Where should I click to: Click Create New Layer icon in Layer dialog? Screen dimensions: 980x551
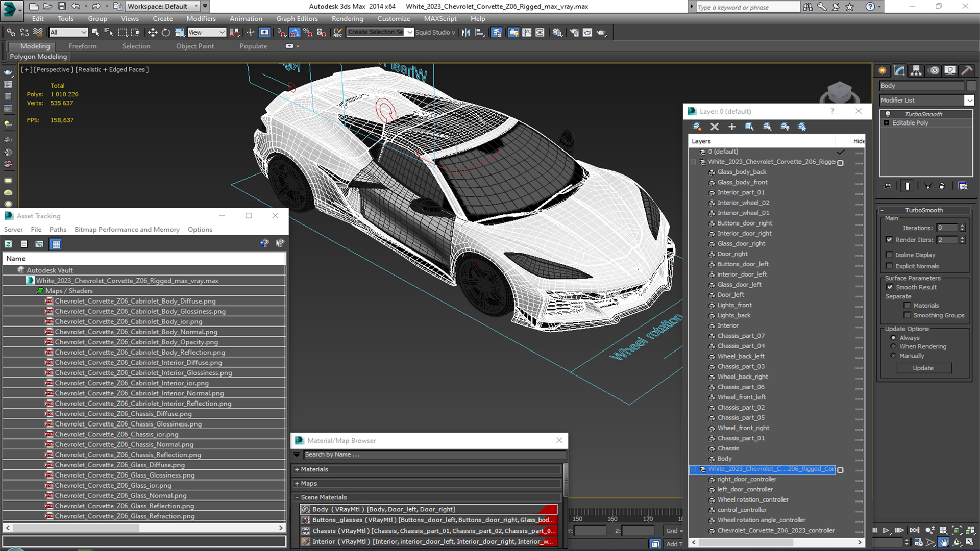[x=697, y=127]
